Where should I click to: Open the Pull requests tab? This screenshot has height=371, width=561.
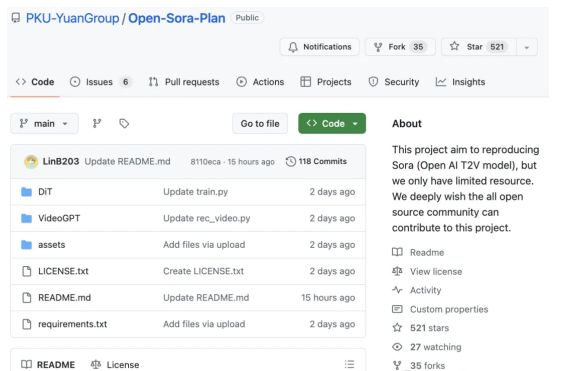click(x=184, y=82)
